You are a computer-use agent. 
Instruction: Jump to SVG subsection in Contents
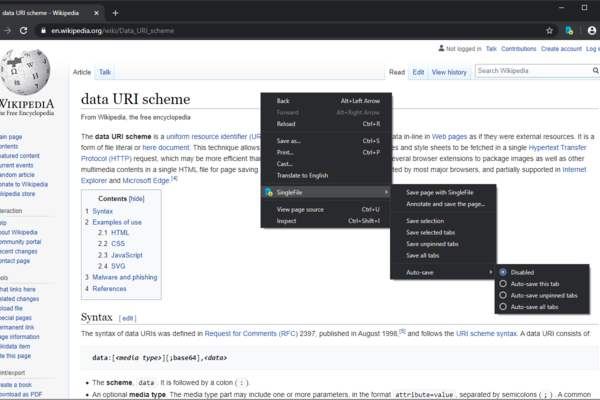[x=118, y=266]
